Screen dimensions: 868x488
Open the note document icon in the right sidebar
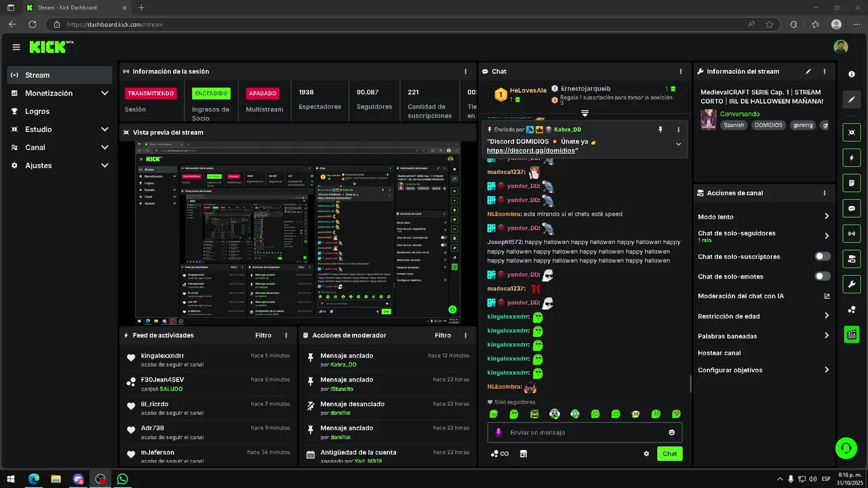tap(852, 183)
